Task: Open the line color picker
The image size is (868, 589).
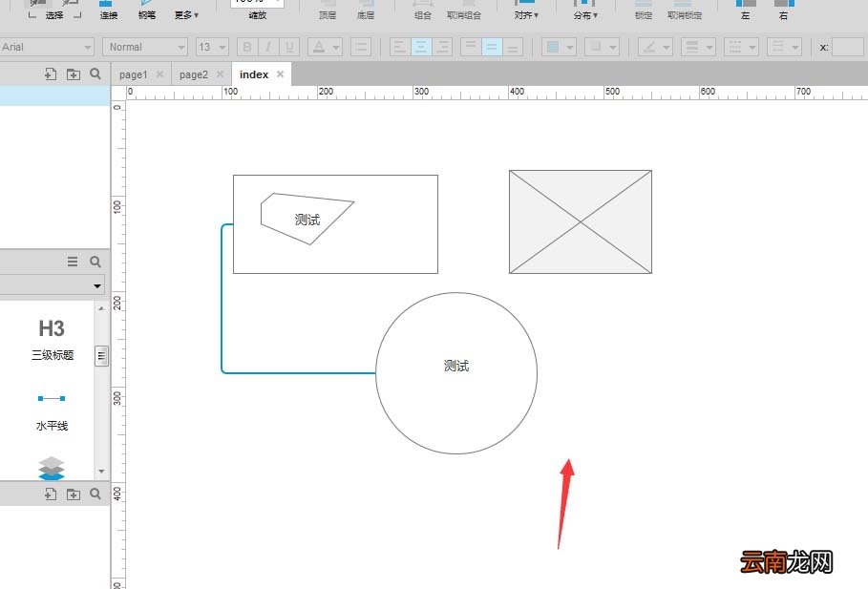Action: pyautogui.click(x=655, y=47)
